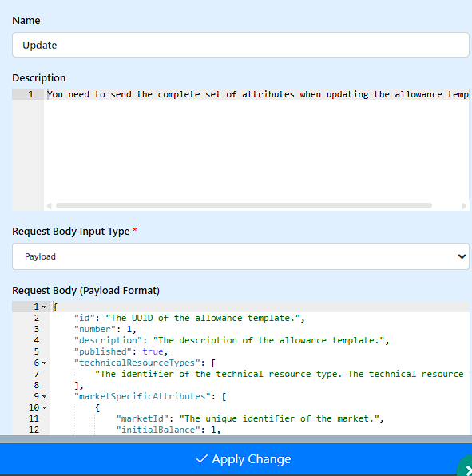Click line number 7 in payload gutter

(37, 374)
